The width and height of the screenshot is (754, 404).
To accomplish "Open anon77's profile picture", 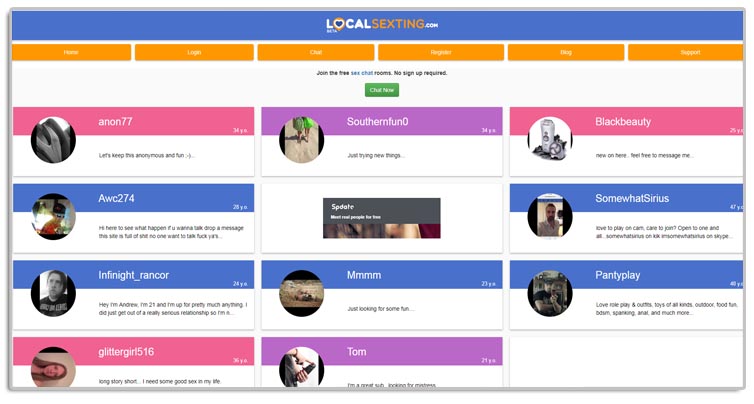I will click(x=53, y=140).
